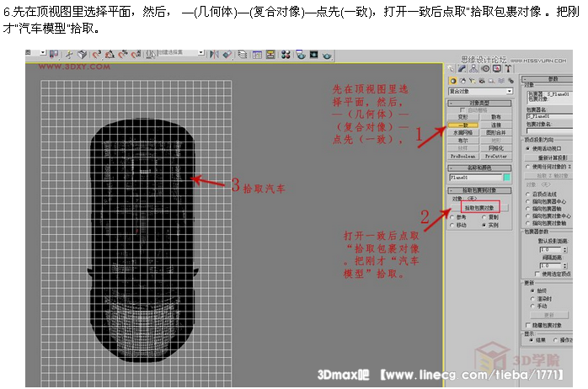Click the 一致 conform button
The image size is (588, 389).
click(462, 125)
